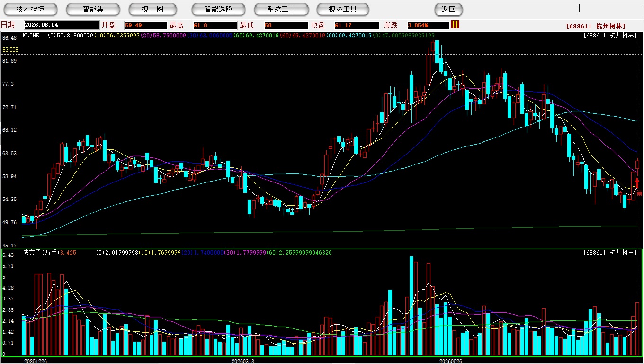The image size is (644, 364).
Task: Click the orange 日 daily-period icon
Action: click(455, 25)
